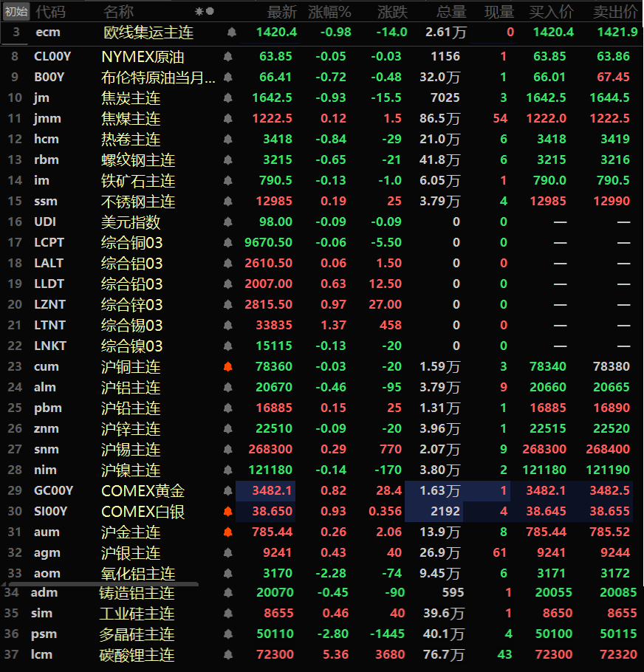Open the settings gear icon in header
Screen dimensions: 644x672
pyautogui.click(x=198, y=12)
